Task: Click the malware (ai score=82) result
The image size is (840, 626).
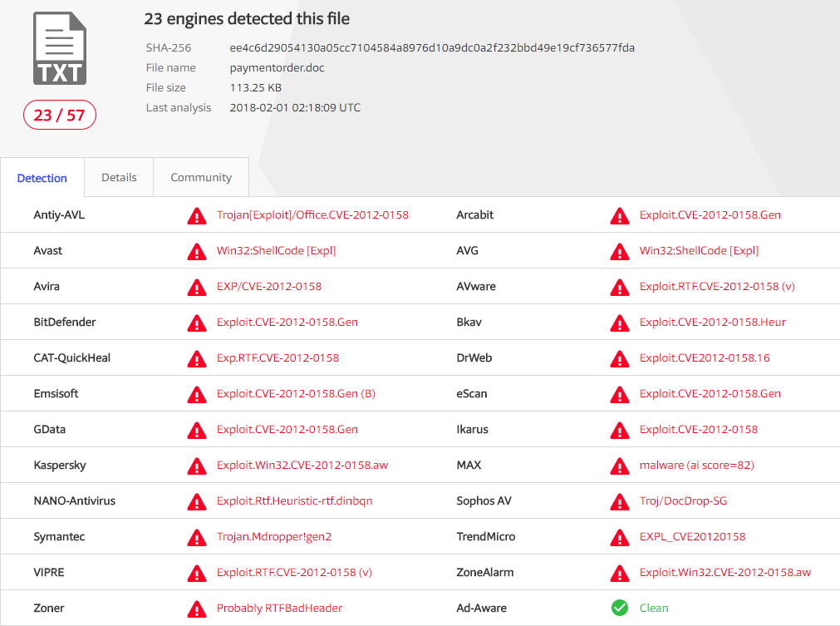Action: [x=697, y=465]
